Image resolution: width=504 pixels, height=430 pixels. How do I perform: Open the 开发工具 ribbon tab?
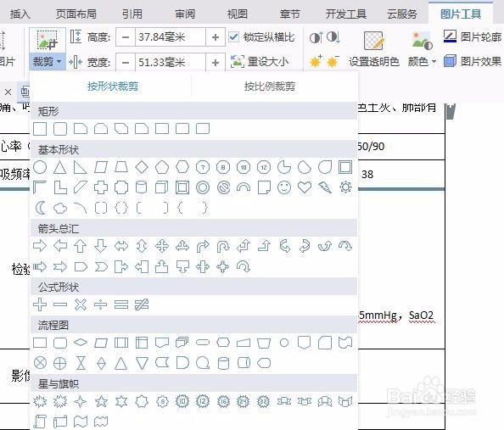coord(346,14)
